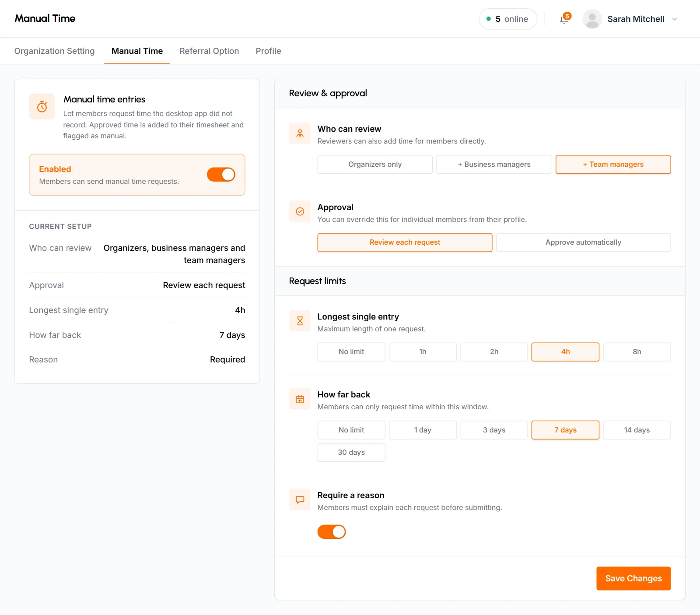Viewport: 700px width, 615px height.
Task: Set longest single entry to No limit
Action: pos(351,352)
